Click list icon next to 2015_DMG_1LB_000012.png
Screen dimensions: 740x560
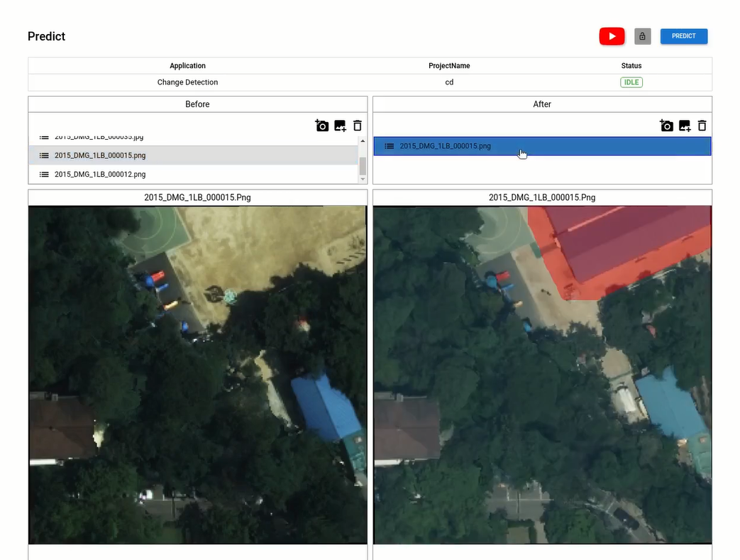click(44, 174)
